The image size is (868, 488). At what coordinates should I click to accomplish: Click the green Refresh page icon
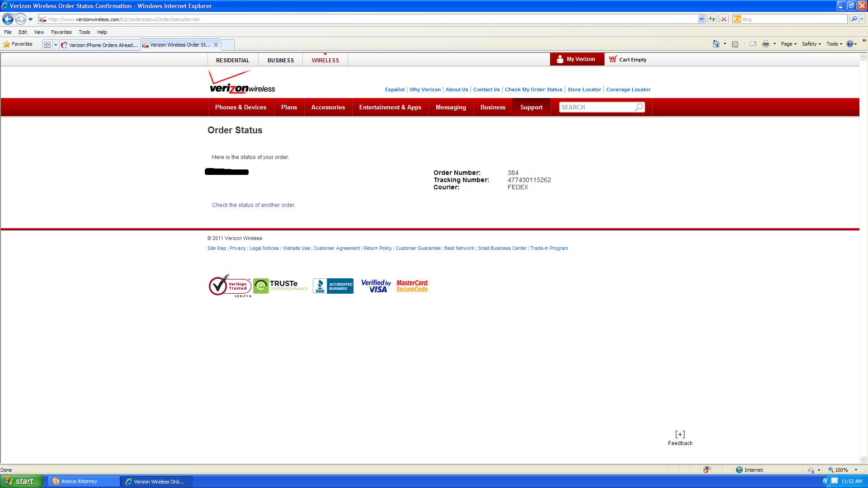click(712, 19)
